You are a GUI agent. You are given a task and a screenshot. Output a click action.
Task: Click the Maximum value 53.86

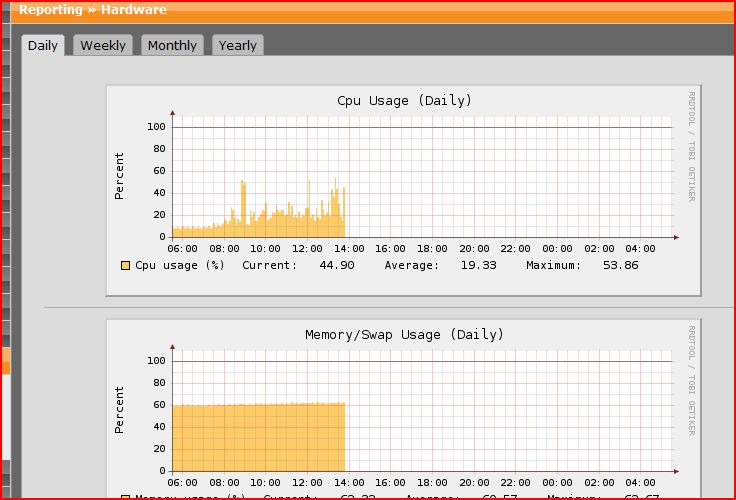pyautogui.click(x=621, y=265)
